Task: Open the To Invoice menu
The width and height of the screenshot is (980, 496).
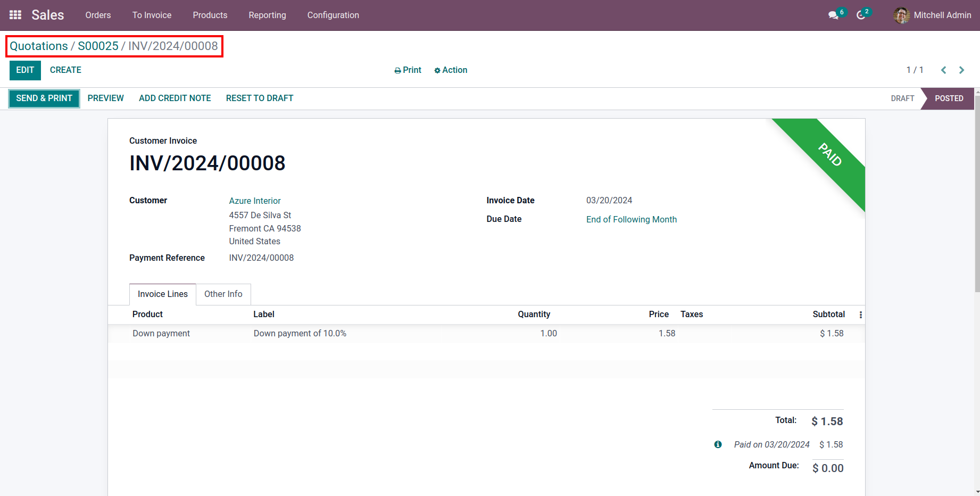Action: coord(152,15)
